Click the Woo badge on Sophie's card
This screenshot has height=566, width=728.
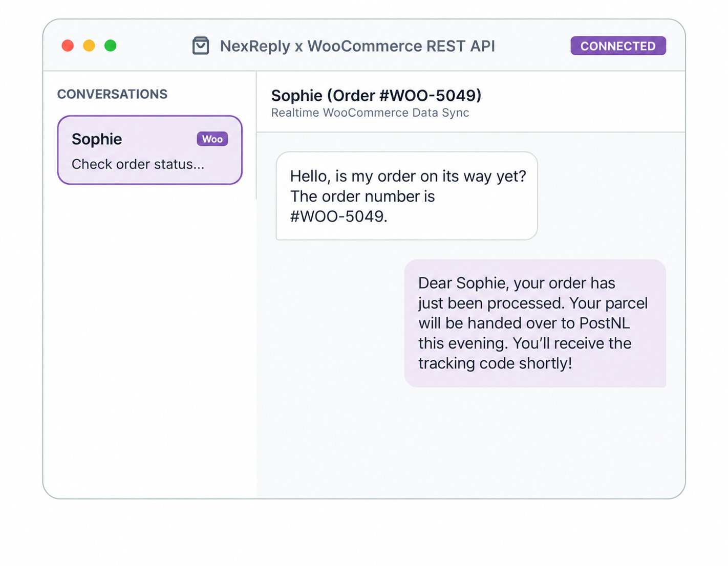click(x=212, y=139)
